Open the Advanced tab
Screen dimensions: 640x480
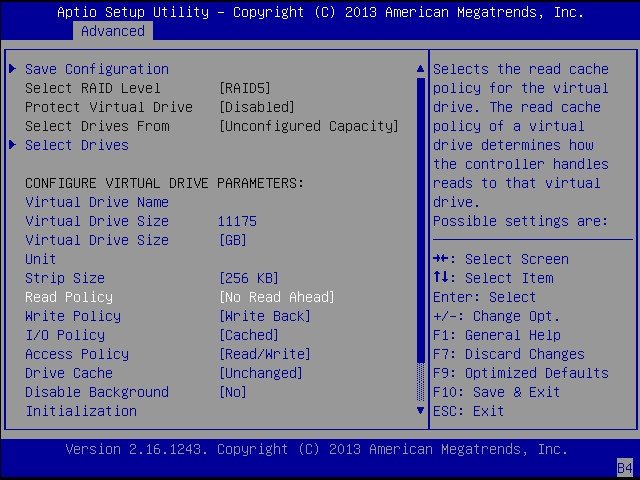click(113, 31)
